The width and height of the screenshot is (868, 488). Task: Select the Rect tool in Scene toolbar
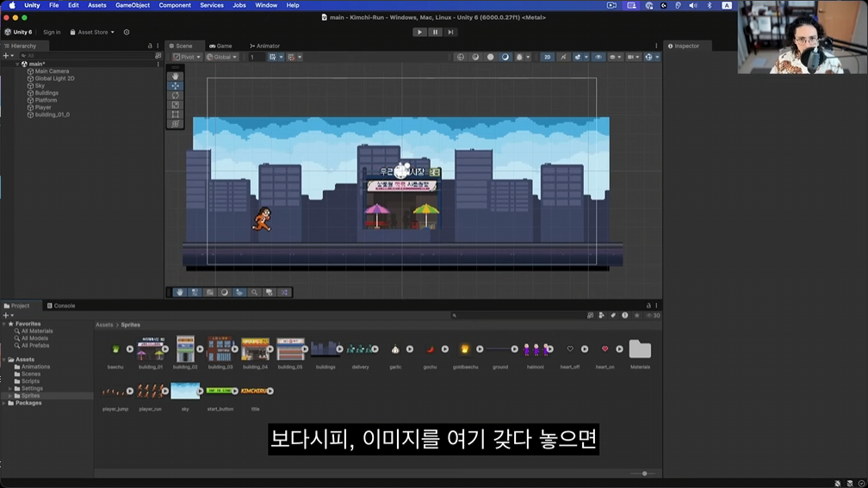coord(176,114)
